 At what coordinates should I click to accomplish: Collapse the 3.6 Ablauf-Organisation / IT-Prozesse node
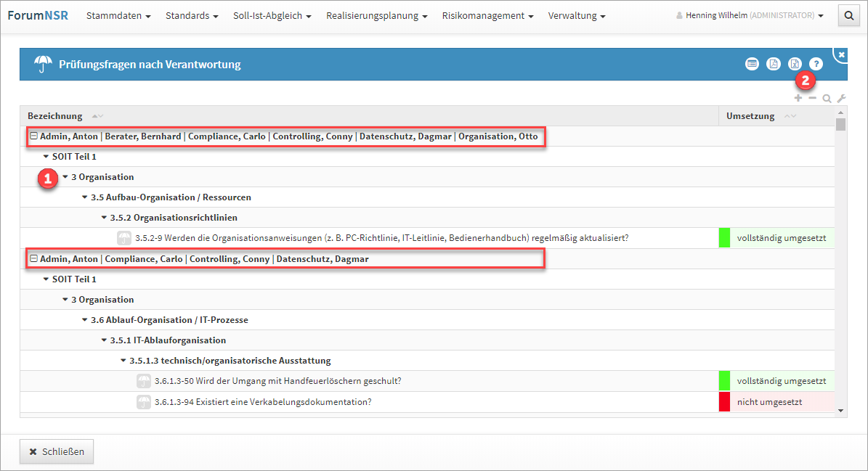[x=84, y=320]
